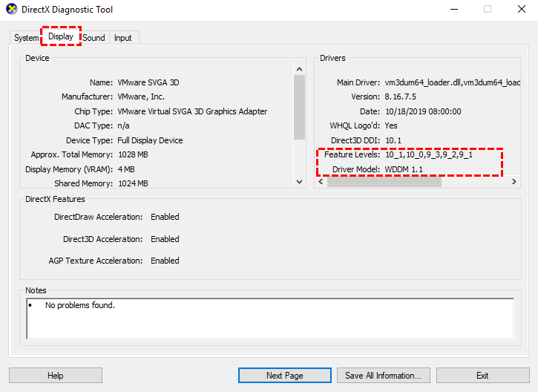Click Device list scroll up arrow
Image resolution: width=538 pixels, height=392 pixels.
299,69
